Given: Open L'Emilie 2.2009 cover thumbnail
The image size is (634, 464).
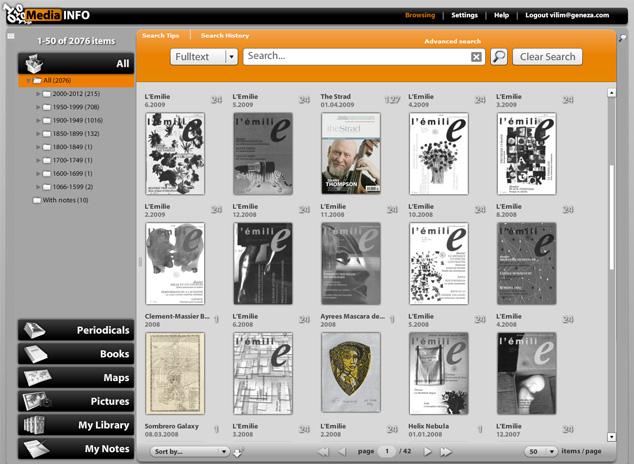Looking at the screenshot, I should 175,264.
